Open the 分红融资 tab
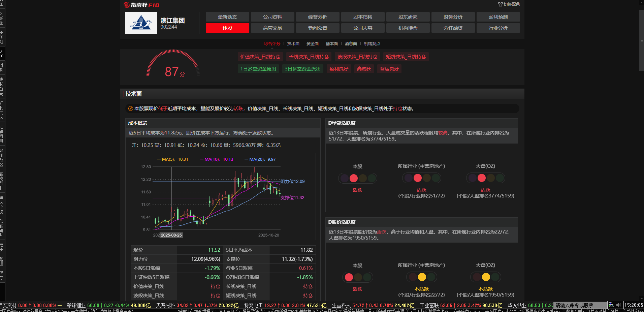Screen dimensions: 644x312 coord(453,28)
